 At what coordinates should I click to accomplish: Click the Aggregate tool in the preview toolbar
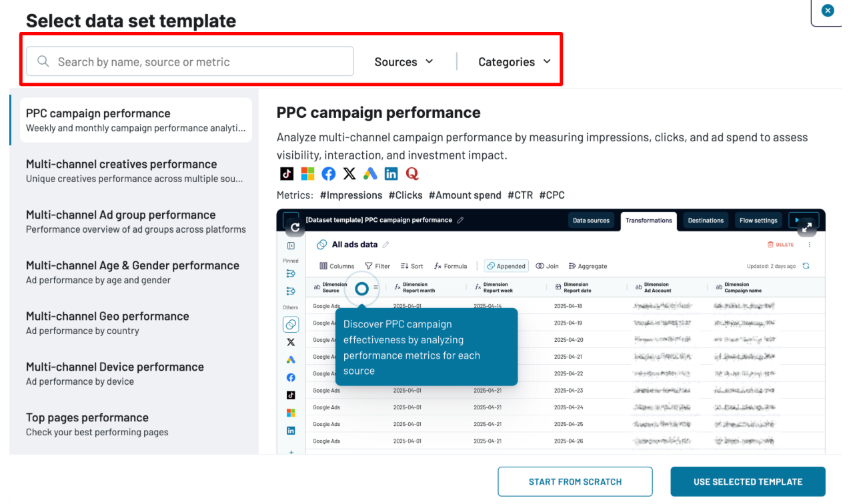588,266
